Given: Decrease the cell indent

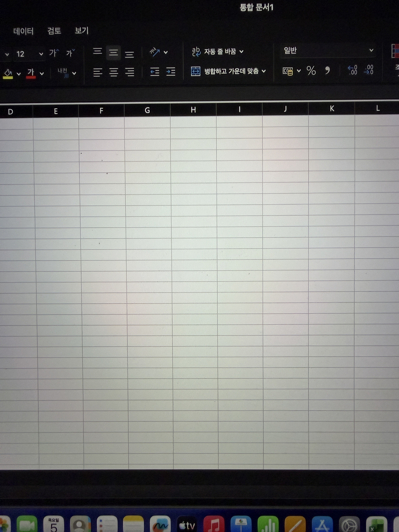Looking at the screenshot, I should coord(155,72).
